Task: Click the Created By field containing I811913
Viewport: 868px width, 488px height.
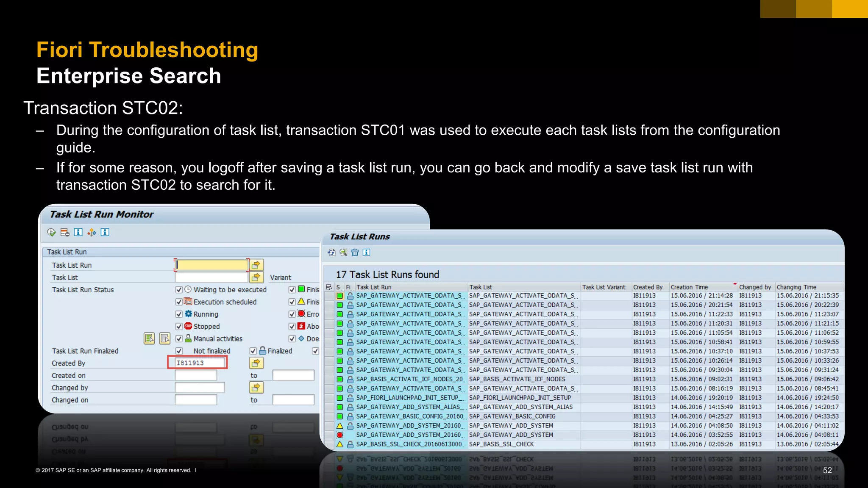Action: (x=200, y=363)
